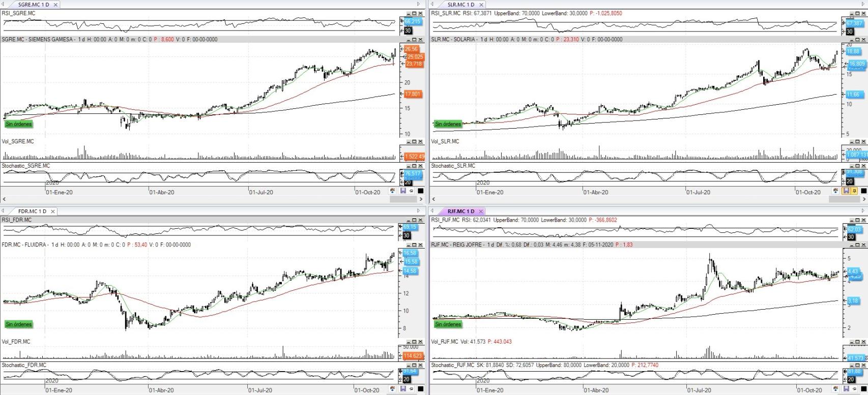Viewport: 868px width, 395px height.
Task: Click the SLR chart scrollbar left arrow
Action: coord(434,199)
